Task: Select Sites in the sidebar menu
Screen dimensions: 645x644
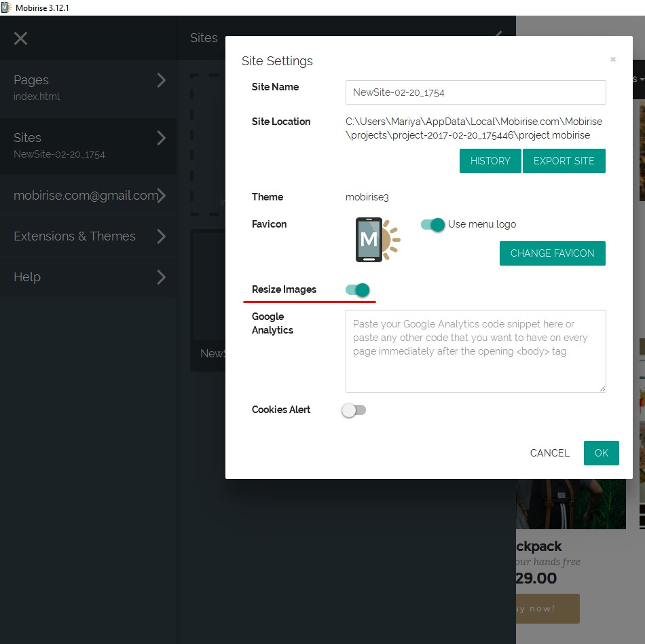Action: [x=27, y=138]
